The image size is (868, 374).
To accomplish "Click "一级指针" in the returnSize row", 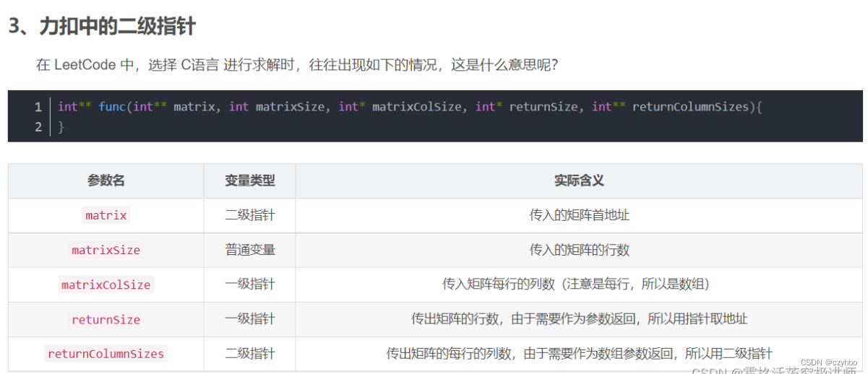I will tap(250, 319).
